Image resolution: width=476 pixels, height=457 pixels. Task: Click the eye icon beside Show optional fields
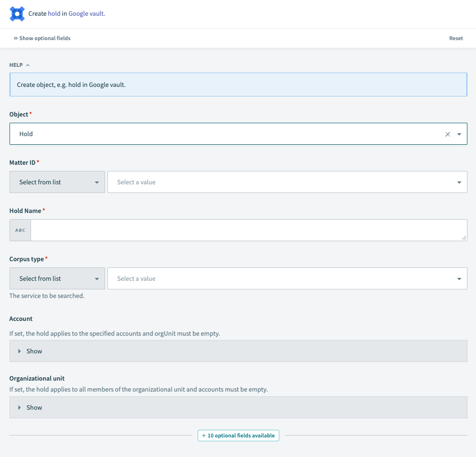tap(15, 38)
